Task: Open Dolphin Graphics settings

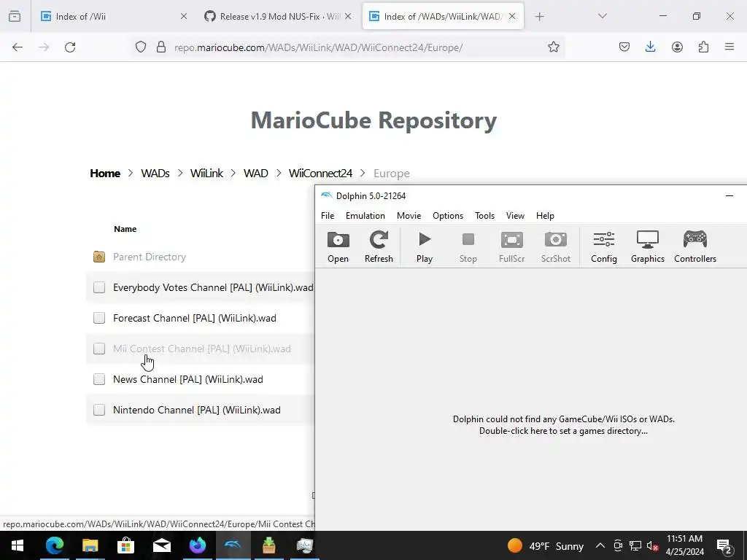Action: click(648, 246)
